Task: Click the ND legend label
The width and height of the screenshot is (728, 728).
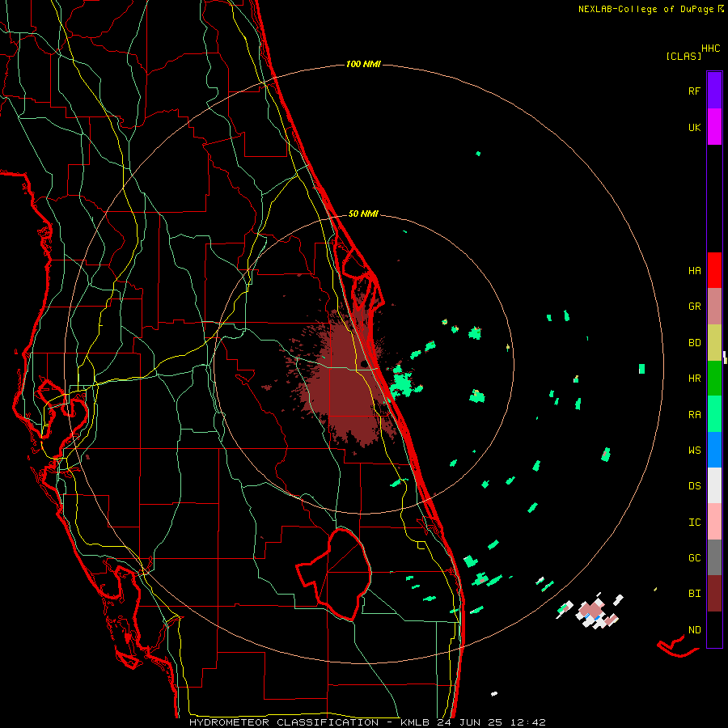Action: point(694,630)
